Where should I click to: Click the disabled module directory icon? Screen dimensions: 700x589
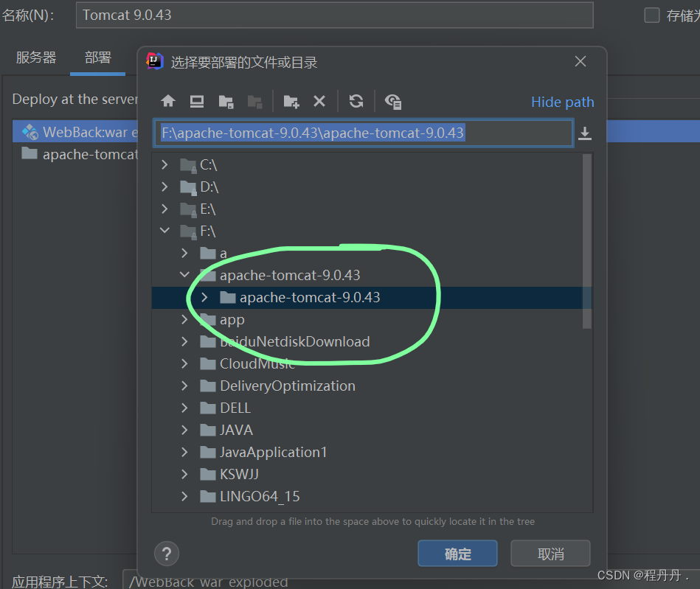tap(255, 102)
